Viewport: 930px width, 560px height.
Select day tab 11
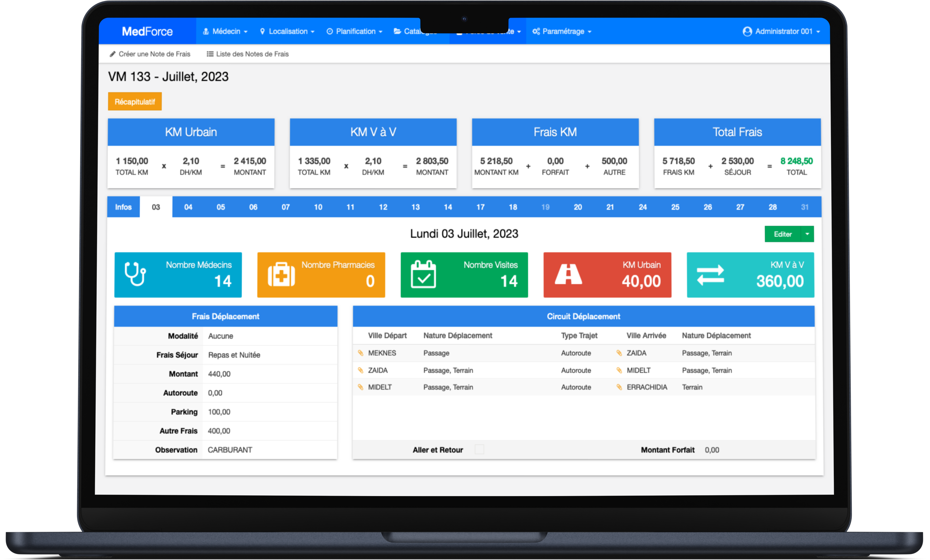(x=351, y=207)
